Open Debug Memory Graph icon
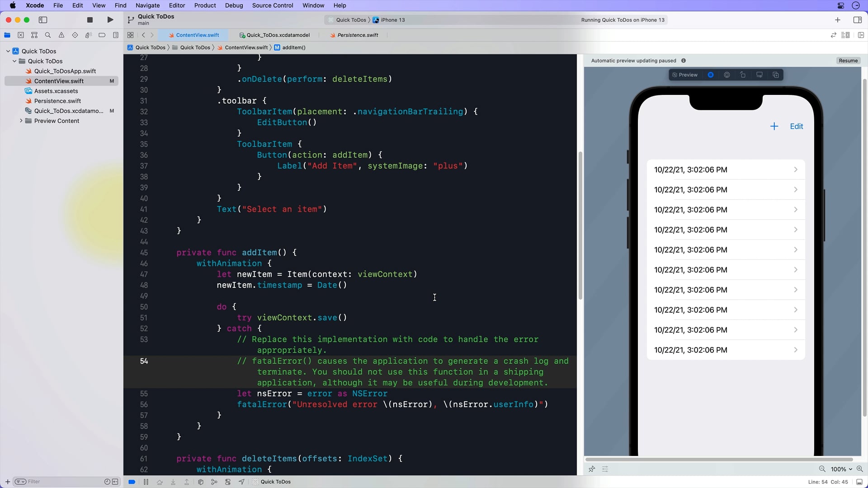Screen dimensions: 868x488 pyautogui.click(x=214, y=482)
